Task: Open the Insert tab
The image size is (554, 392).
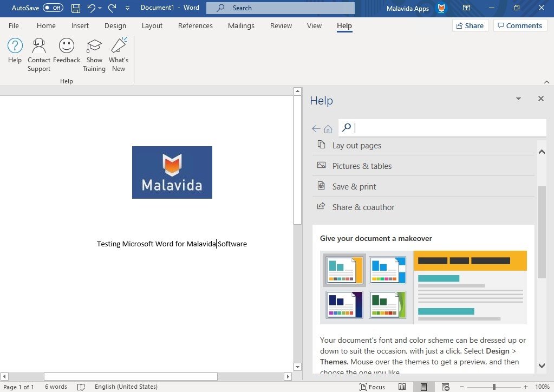Action: 80,26
